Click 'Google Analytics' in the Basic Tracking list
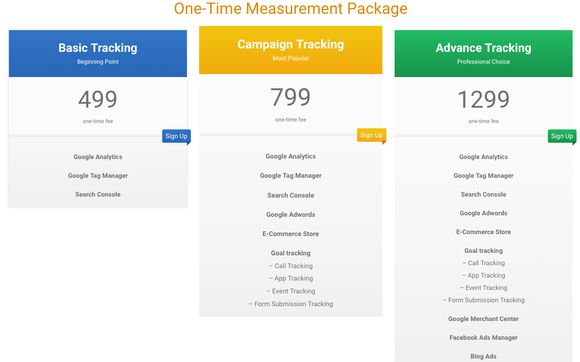The width and height of the screenshot is (580, 362). click(98, 157)
